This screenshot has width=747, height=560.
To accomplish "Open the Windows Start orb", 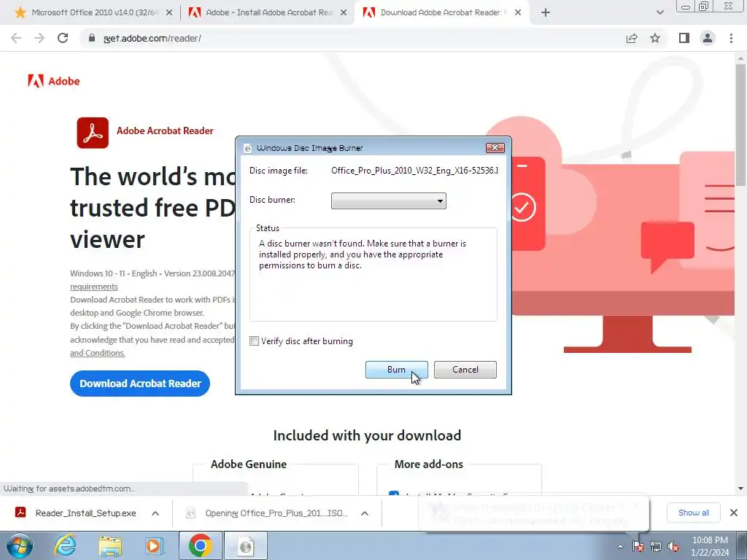I will 20,545.
